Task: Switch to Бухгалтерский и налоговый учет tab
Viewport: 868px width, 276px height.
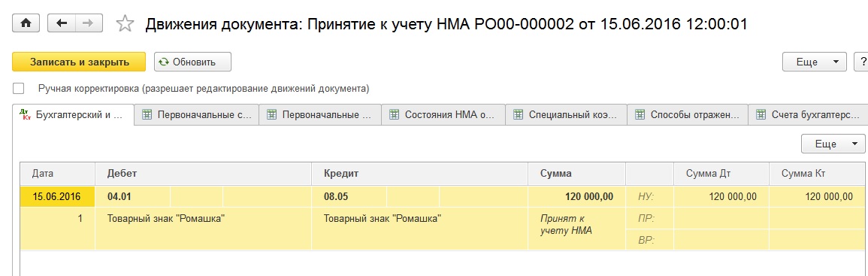Action: tap(73, 115)
